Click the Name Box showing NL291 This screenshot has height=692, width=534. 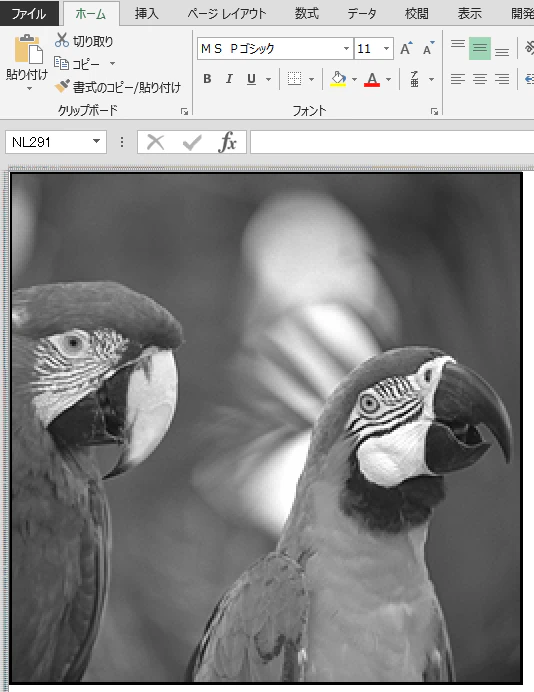click(46, 142)
